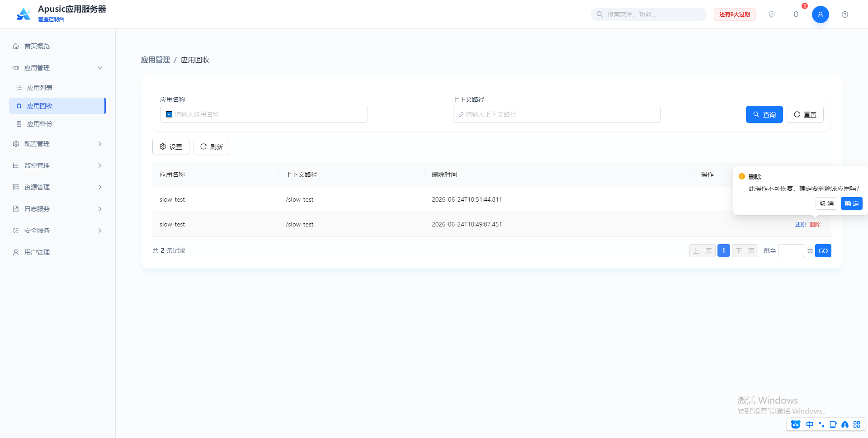Click the notification bell icon
Viewport: 868px width, 438px height.
pyautogui.click(x=796, y=14)
